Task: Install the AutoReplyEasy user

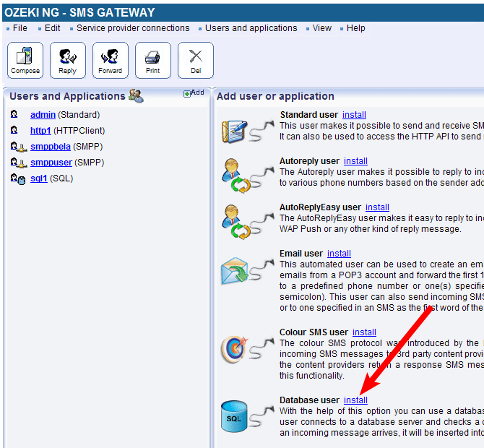Action: click(377, 207)
